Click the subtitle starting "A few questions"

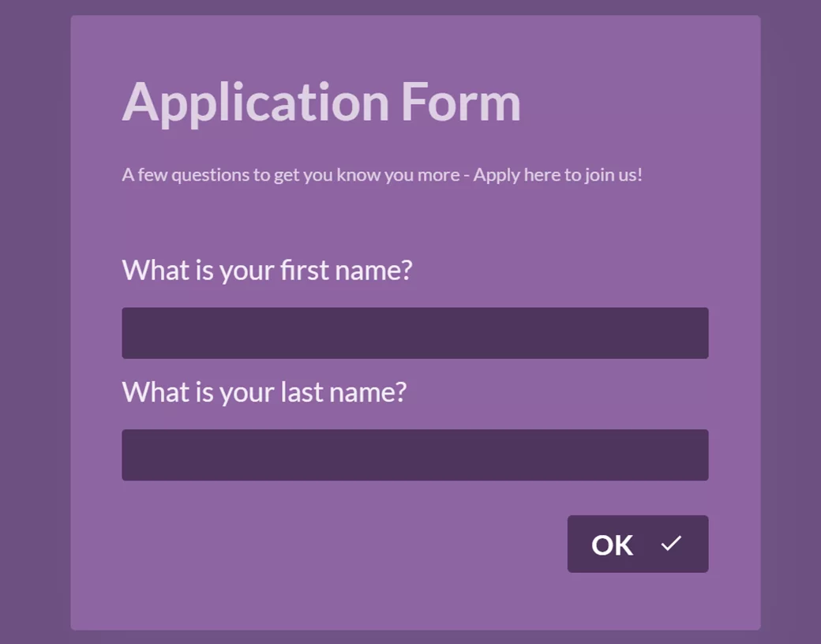point(382,174)
